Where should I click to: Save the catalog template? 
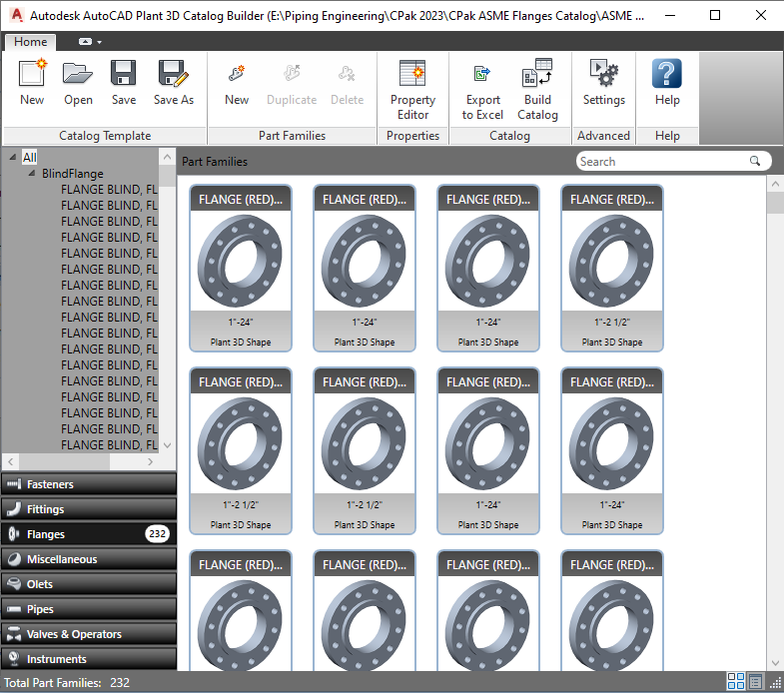124,82
